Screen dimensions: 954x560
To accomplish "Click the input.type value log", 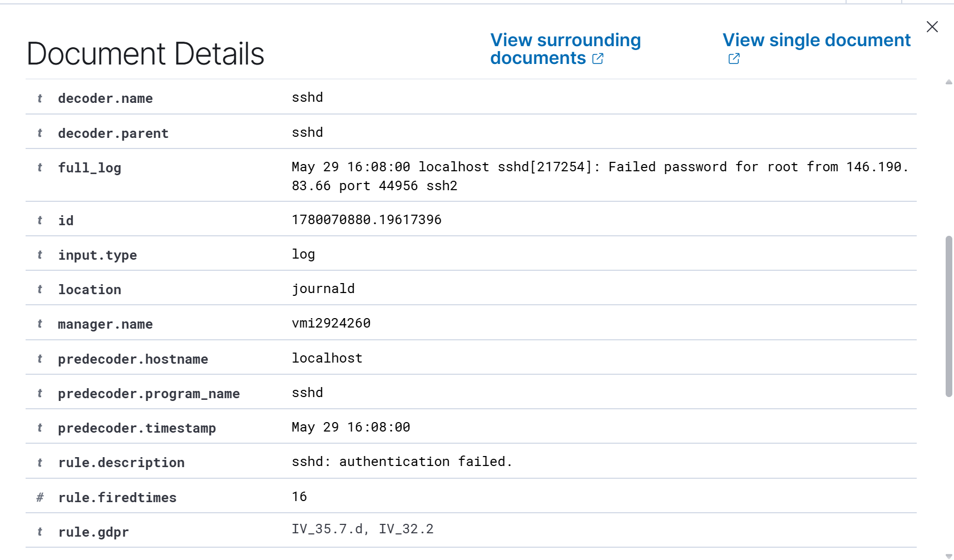I will 303,254.
